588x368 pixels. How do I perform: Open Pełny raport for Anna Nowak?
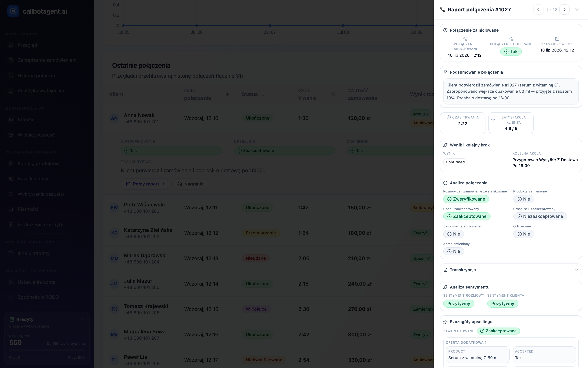click(145, 184)
